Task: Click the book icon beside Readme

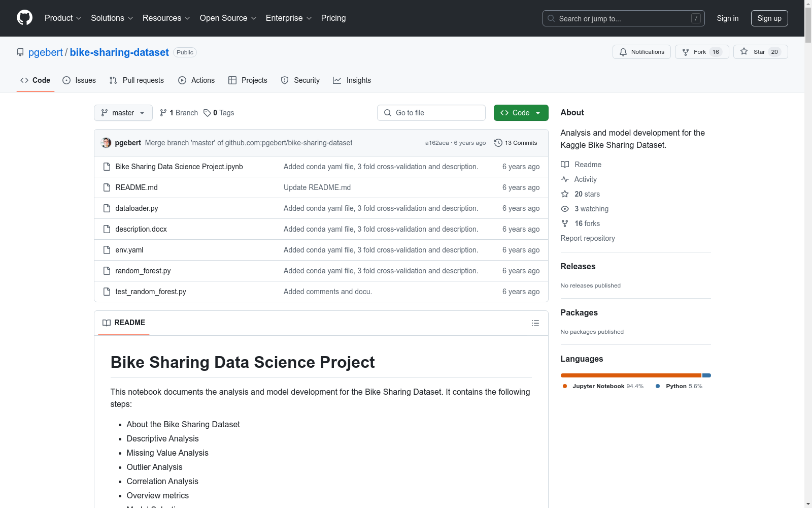Action: point(565,165)
